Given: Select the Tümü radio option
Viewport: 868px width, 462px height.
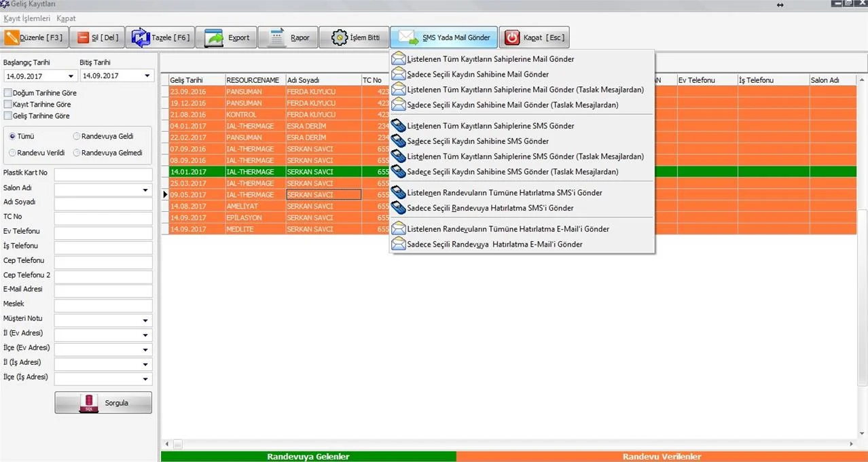Looking at the screenshot, I should tap(12, 136).
